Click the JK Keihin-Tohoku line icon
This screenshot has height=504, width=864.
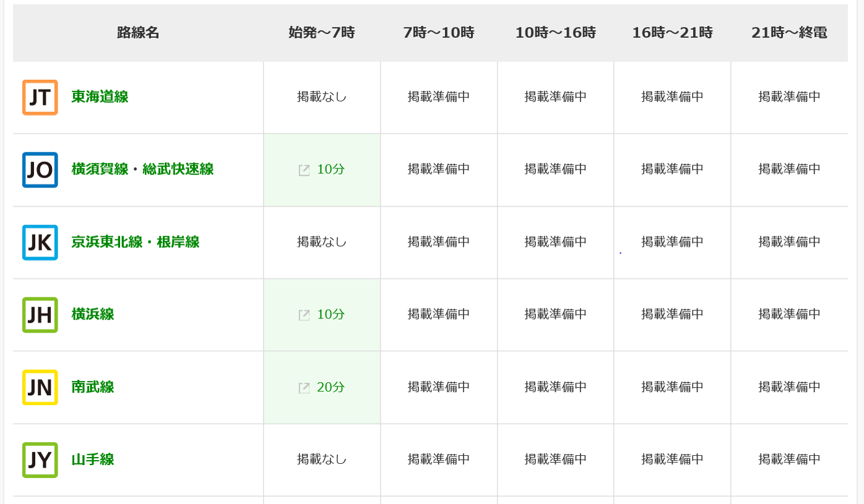(x=40, y=242)
